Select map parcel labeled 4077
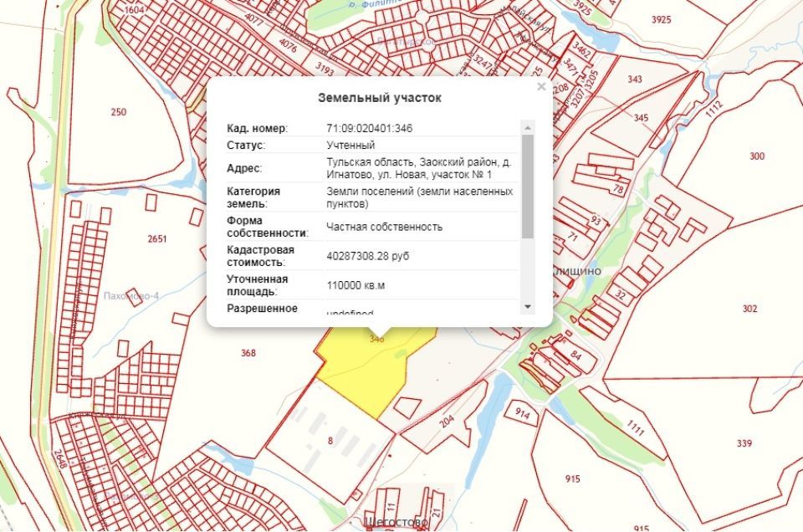The image size is (803, 532). pyautogui.click(x=254, y=20)
